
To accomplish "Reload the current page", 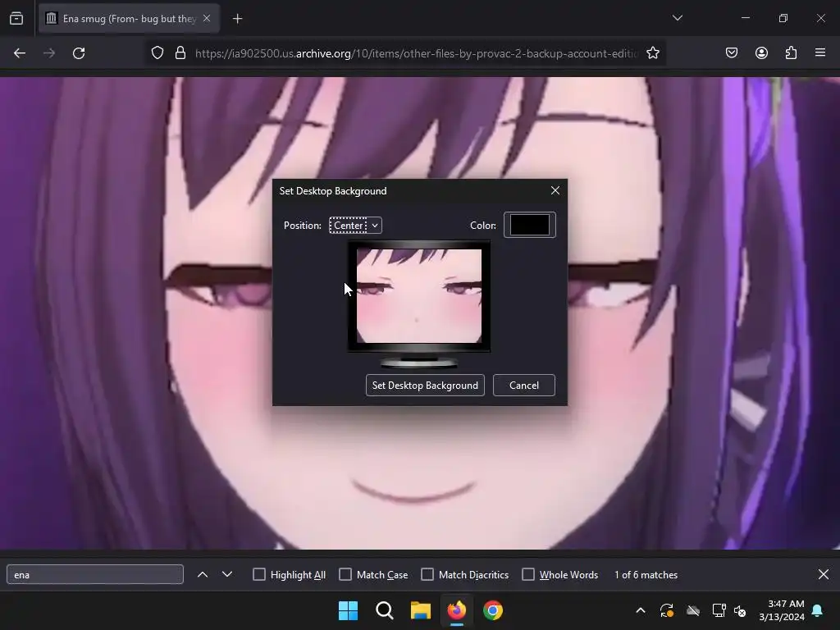I will point(79,53).
